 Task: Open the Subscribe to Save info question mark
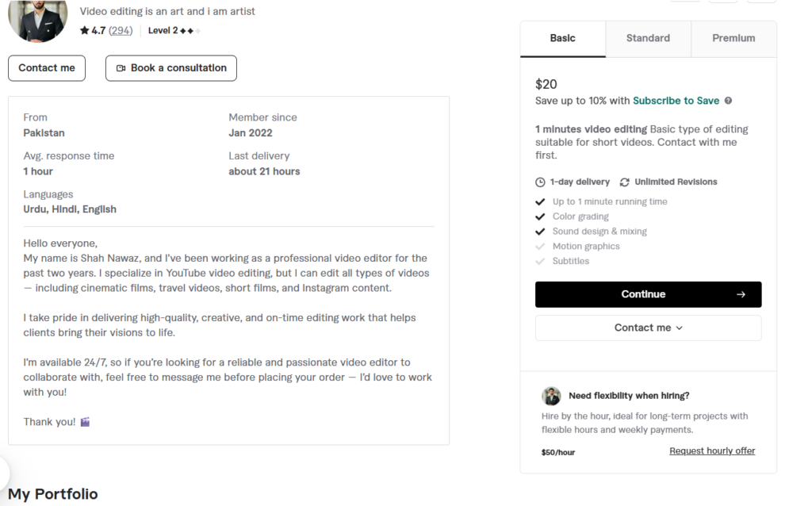click(728, 101)
